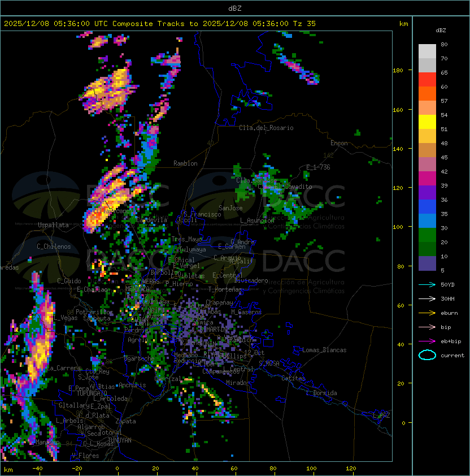The height and width of the screenshot is (476, 470).
Task: Click the cyan 50YD track arrow in legend
Action: point(427,284)
